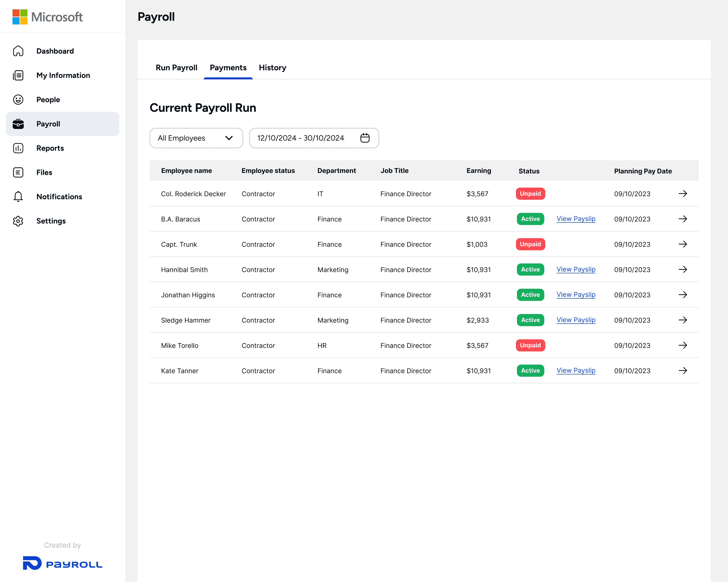
Task: Open Settings via the gear icon
Action: [x=18, y=221]
